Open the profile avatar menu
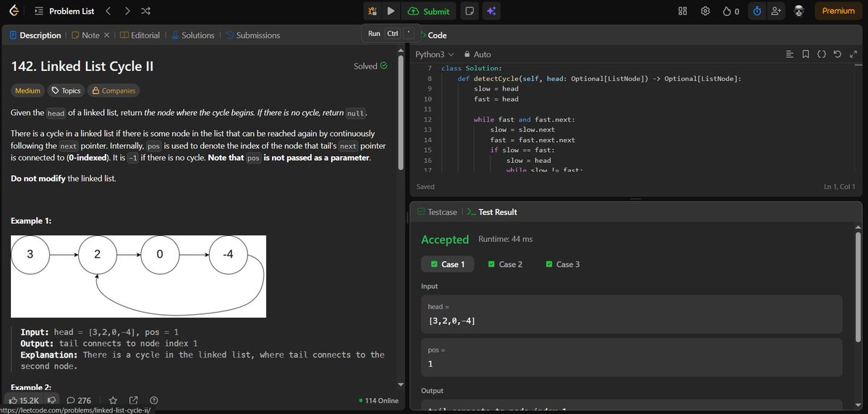The height and width of the screenshot is (414, 868). coord(799,11)
